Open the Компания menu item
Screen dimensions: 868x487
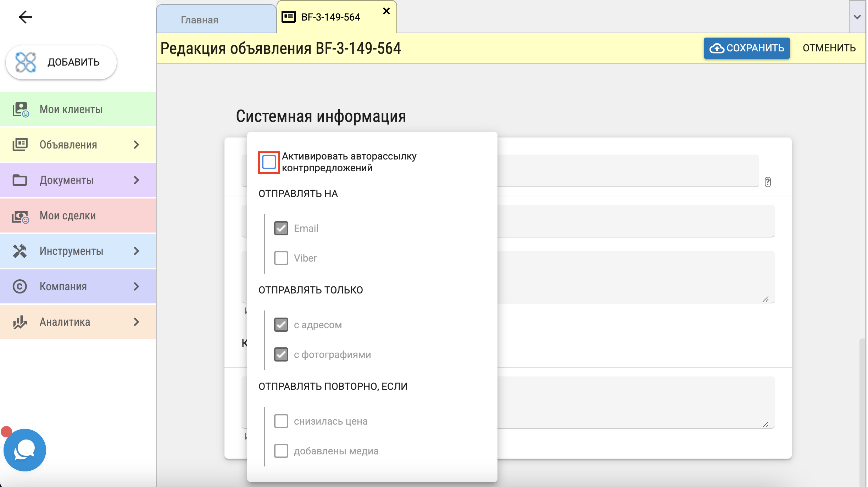[78, 286]
